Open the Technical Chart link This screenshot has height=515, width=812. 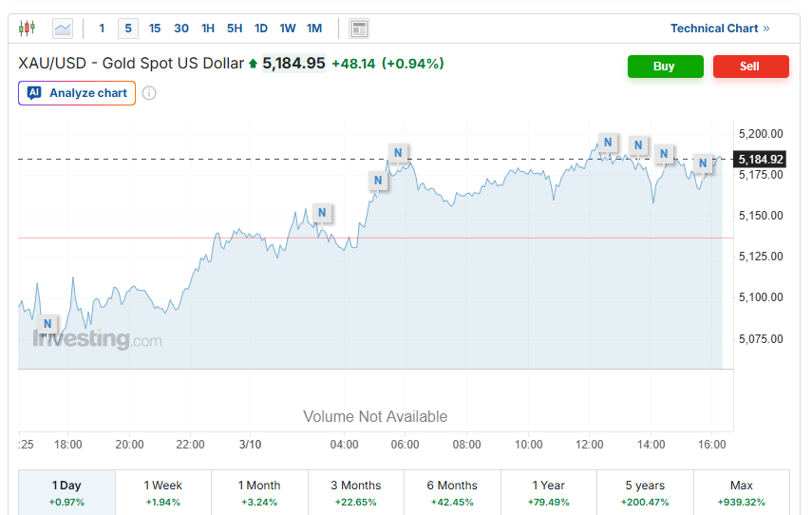pyautogui.click(x=719, y=29)
